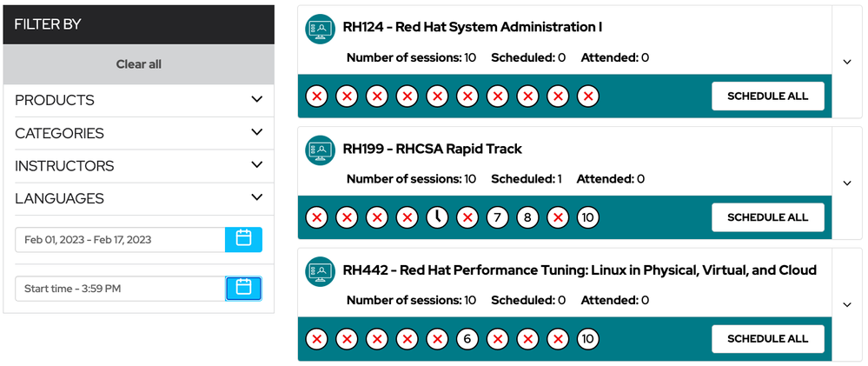Select session 8 in RH199
Screen dimensions: 868x366
tap(527, 217)
